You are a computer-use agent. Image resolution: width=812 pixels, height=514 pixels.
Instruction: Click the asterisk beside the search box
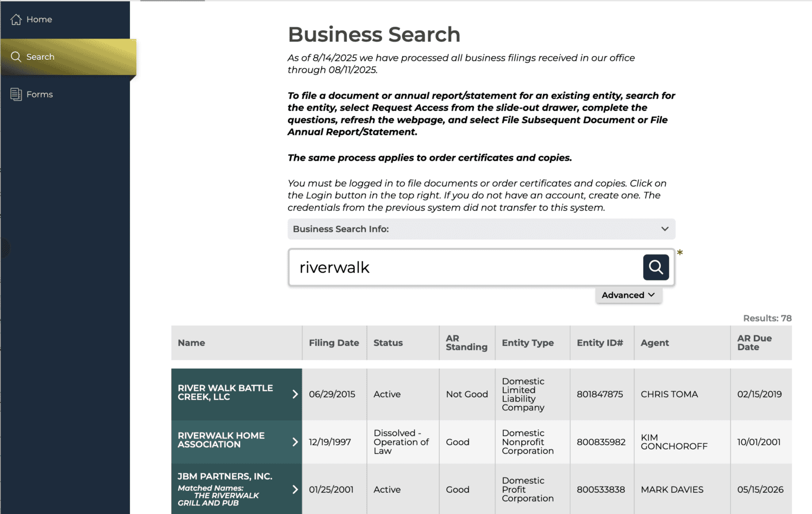click(x=680, y=254)
